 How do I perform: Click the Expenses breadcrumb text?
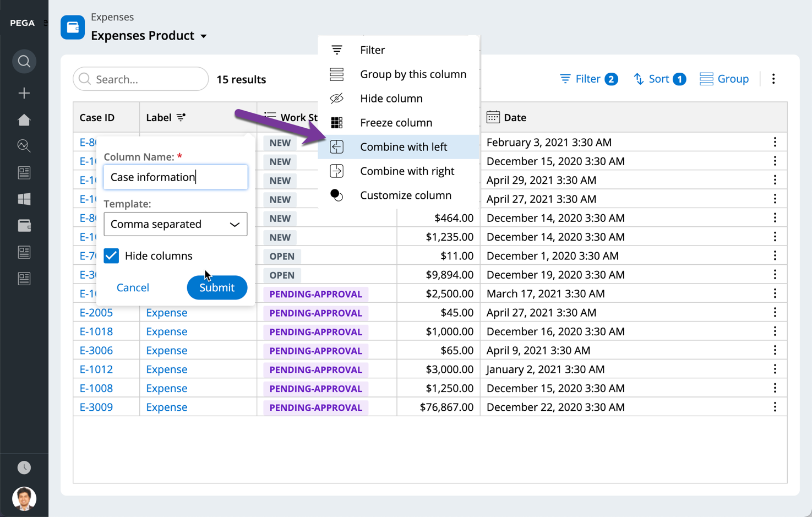[112, 17]
